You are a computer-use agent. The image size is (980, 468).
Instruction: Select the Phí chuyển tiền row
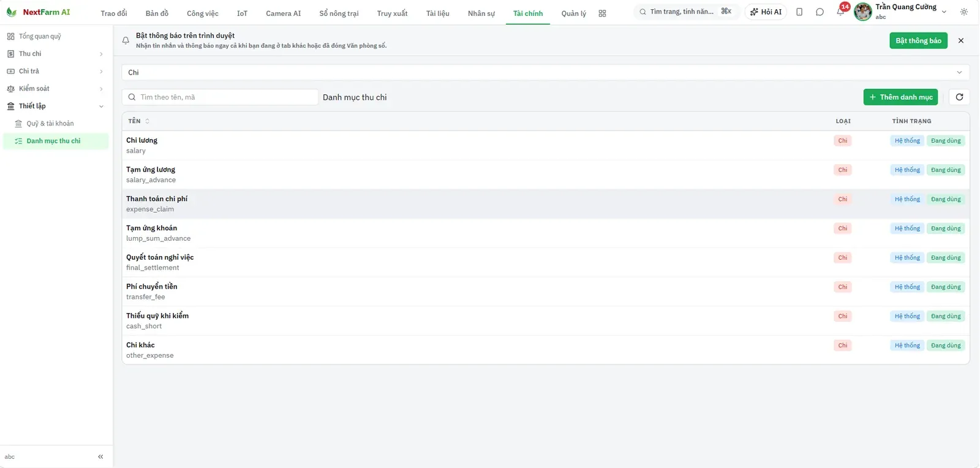[x=546, y=292]
